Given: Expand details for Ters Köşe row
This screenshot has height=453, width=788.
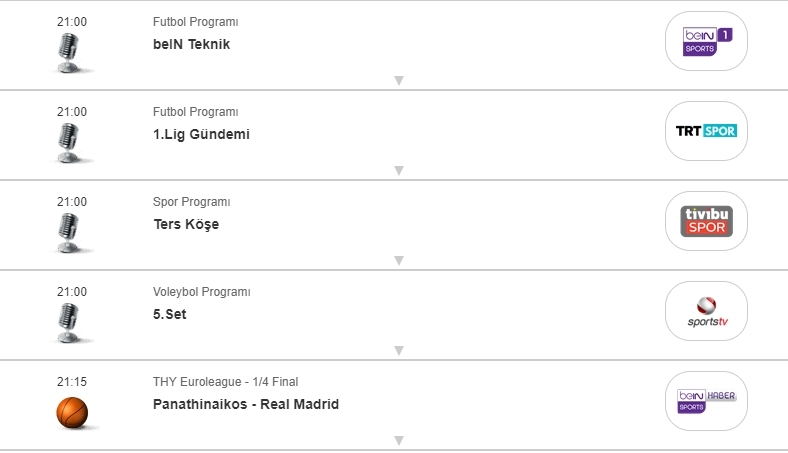Looking at the screenshot, I should tap(398, 261).
